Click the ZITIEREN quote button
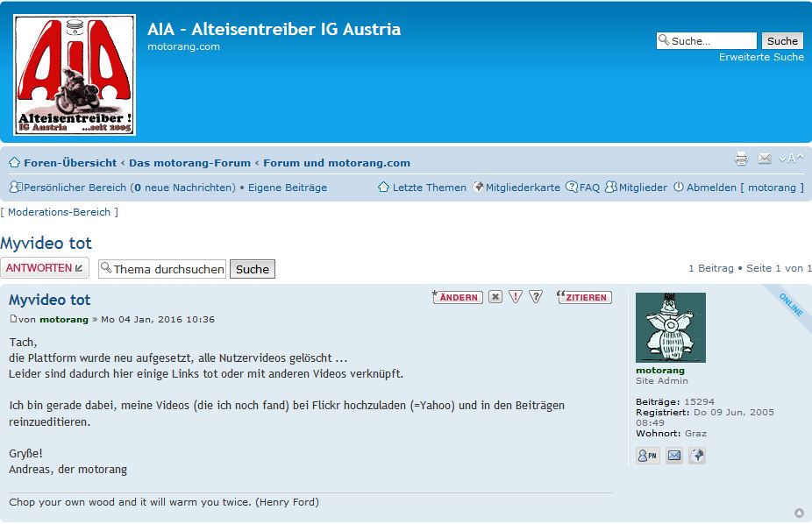812x524 pixels. click(585, 297)
